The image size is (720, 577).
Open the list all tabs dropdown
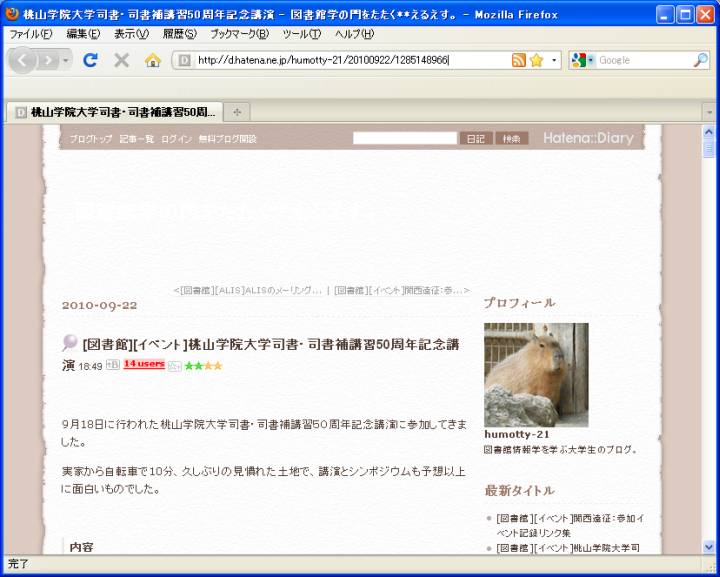click(x=708, y=112)
